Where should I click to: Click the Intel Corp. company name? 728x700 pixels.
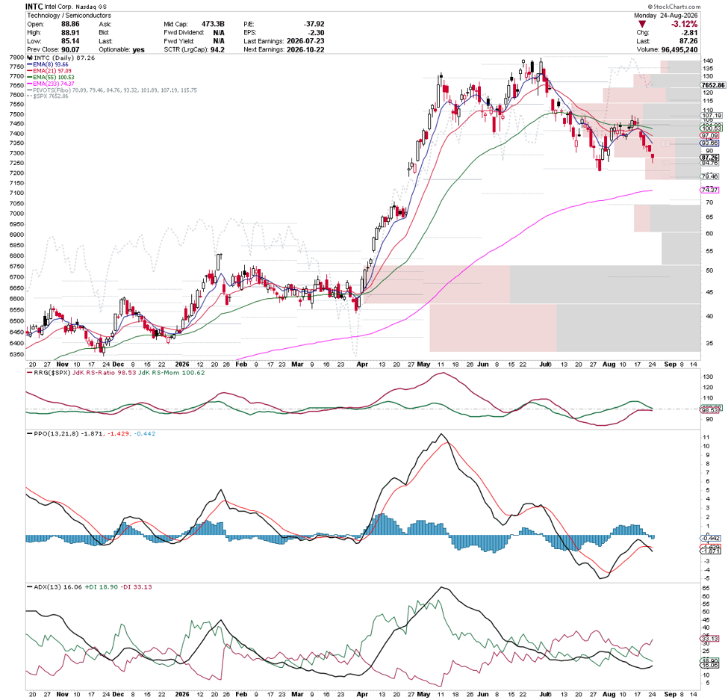[60, 7]
